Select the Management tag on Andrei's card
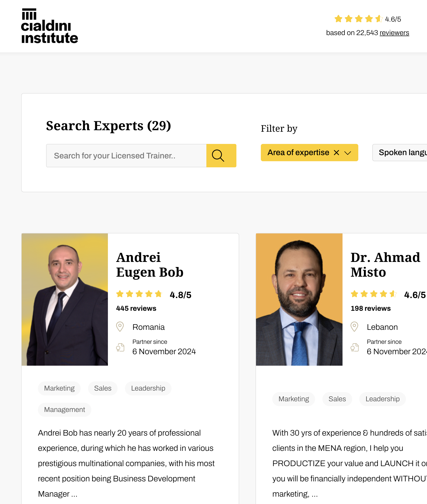The image size is (427, 504). coord(64,410)
